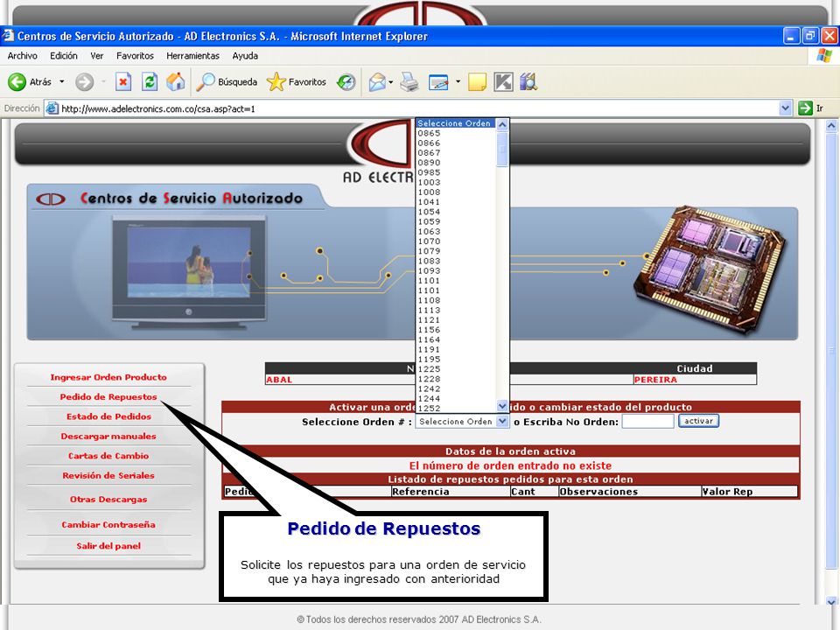Click the television banner image

[x=189, y=272]
